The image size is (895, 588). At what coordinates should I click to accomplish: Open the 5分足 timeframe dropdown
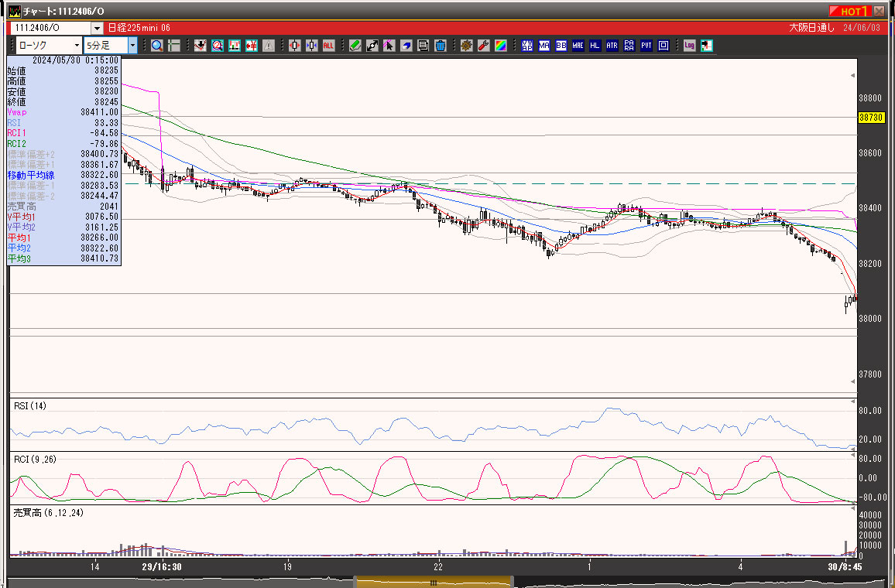tap(132, 46)
